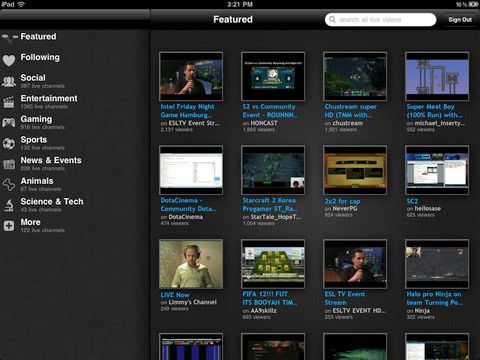Tap the Ninja channel name

pos(422,310)
